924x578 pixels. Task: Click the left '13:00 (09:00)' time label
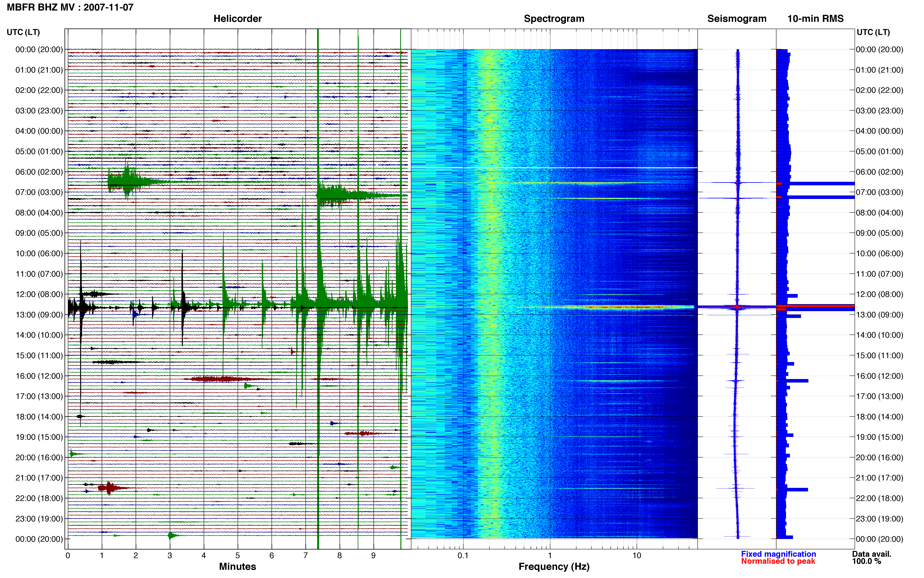pos(39,315)
